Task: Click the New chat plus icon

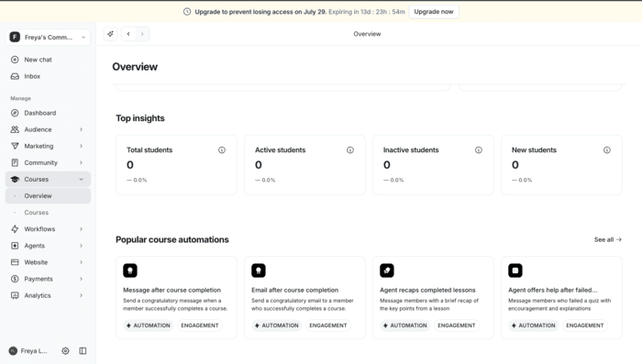Action: (x=15, y=60)
